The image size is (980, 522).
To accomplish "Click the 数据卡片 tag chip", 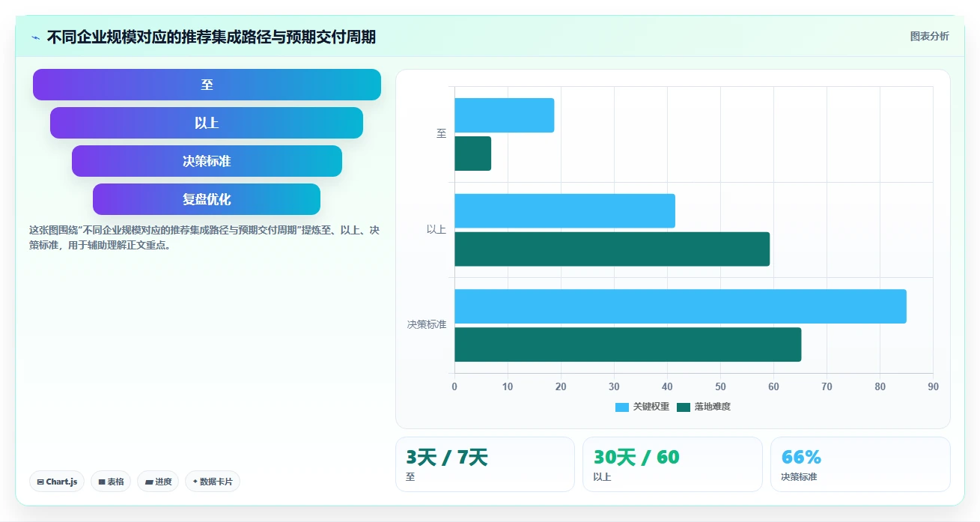I will (x=213, y=482).
